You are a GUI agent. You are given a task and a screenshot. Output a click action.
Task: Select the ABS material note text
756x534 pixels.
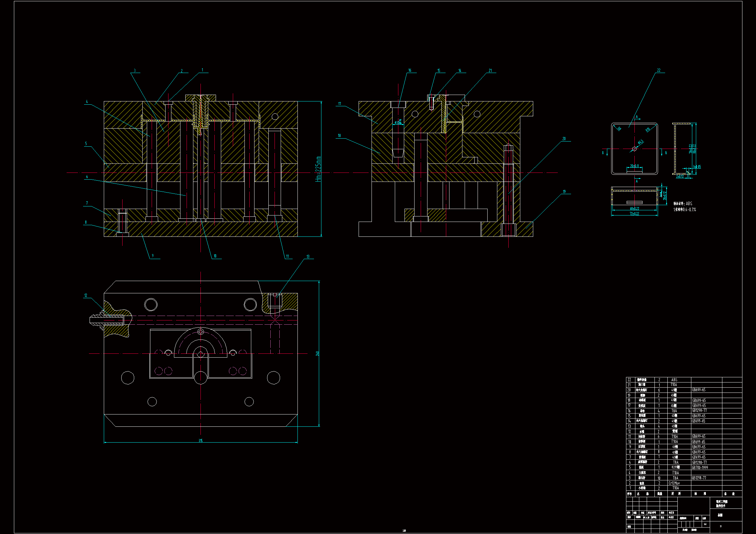[x=683, y=204]
